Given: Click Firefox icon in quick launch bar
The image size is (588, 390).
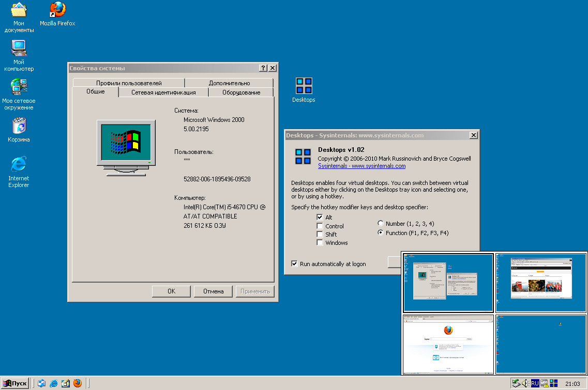Looking at the screenshot, I should coord(78,383).
